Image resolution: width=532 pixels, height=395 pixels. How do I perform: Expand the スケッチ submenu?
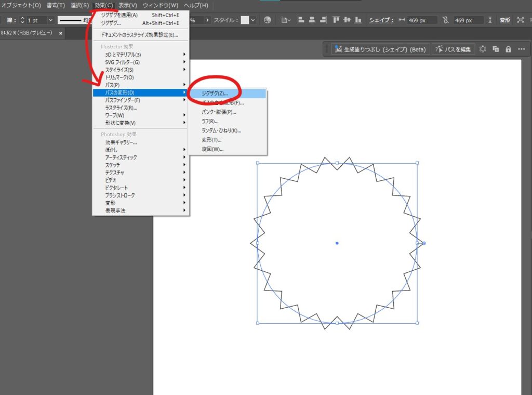coord(141,165)
